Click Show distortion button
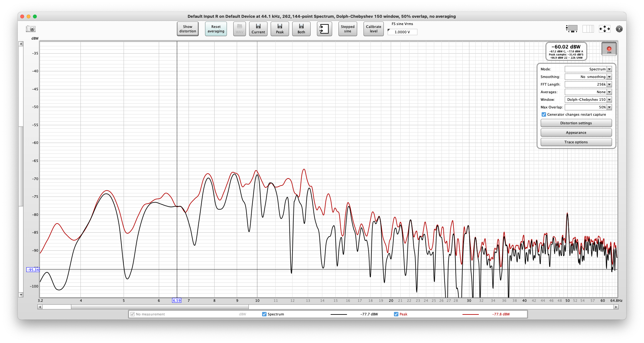644x343 pixels. click(x=188, y=29)
